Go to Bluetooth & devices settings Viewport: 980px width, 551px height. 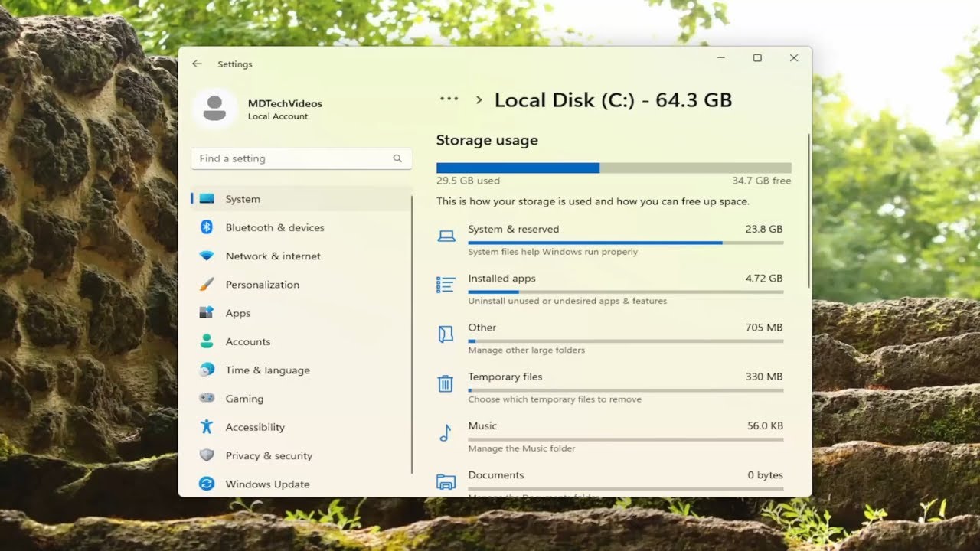click(x=301, y=227)
